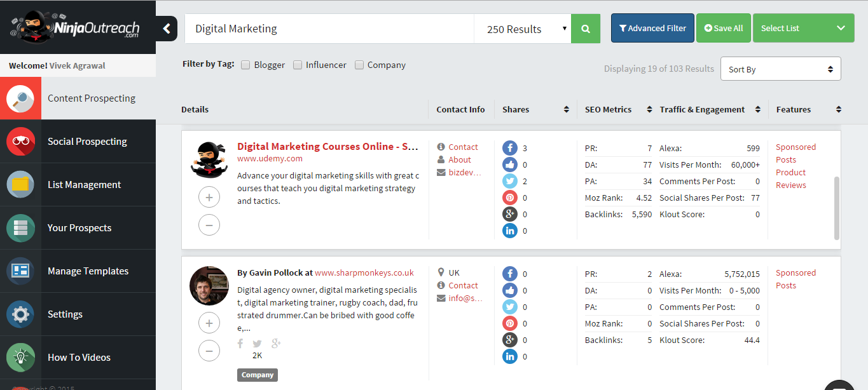Click the Twitter share icon for sharpmonkeys
868x390 pixels.
pos(510,307)
